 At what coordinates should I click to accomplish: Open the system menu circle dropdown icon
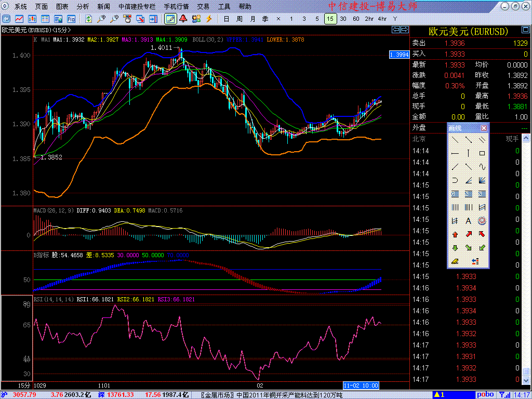pyautogui.click(x=6, y=7)
